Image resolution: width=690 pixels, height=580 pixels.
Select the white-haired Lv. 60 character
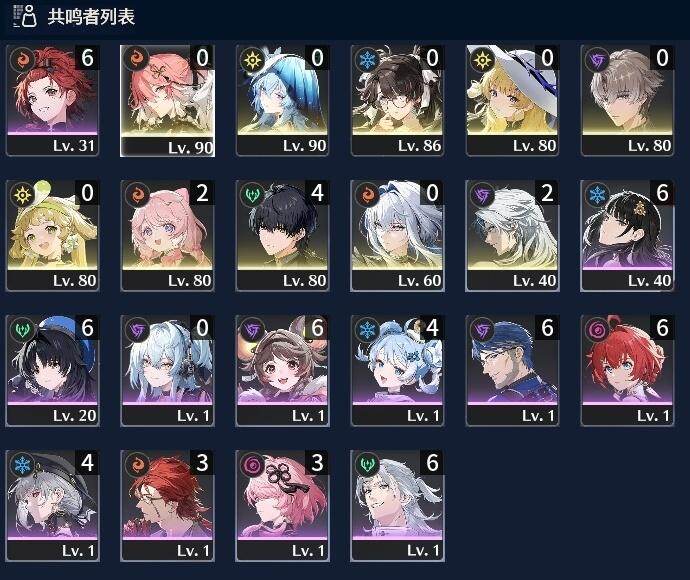(x=397, y=235)
